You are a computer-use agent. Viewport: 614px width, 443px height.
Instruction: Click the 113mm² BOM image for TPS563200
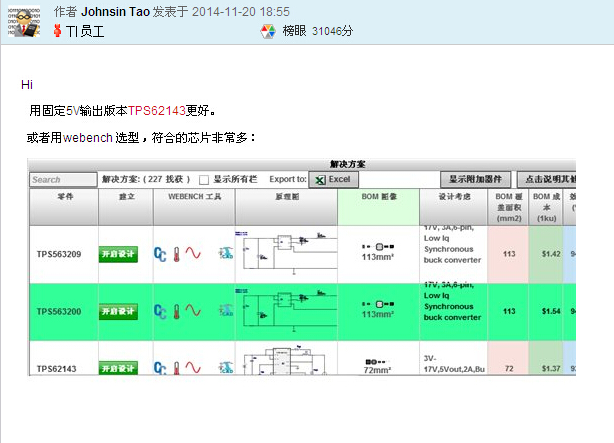[378, 309]
